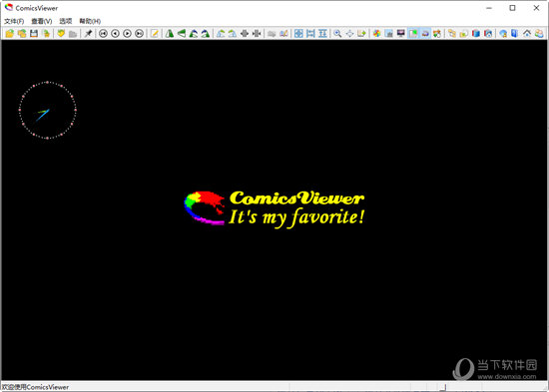This screenshot has height=392, width=549.
Task: Jump to last page with the skip-forward arrow
Action: click(140, 33)
